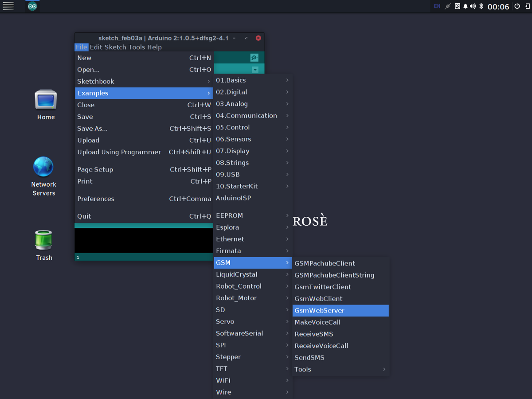Click the volume speaker icon

[473, 6]
